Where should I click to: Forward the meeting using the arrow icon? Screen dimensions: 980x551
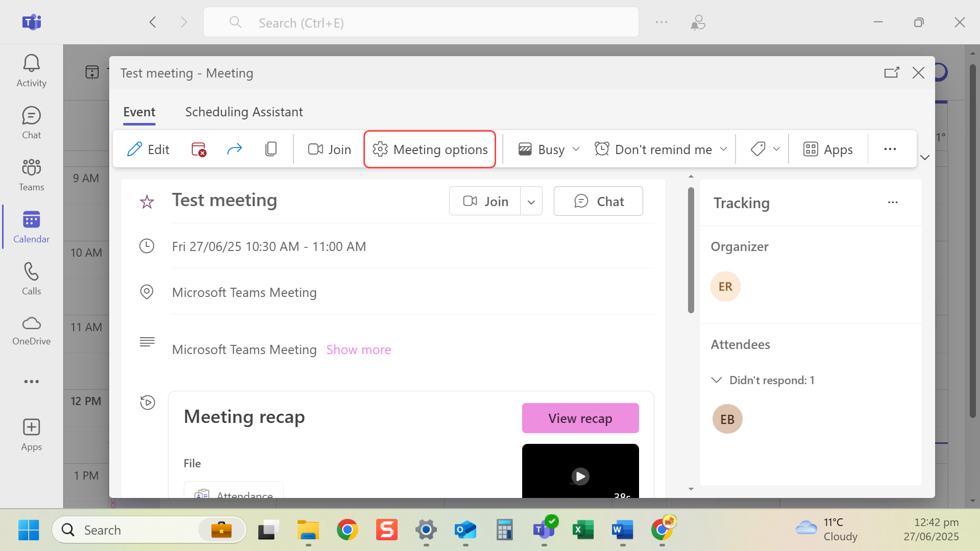point(234,149)
